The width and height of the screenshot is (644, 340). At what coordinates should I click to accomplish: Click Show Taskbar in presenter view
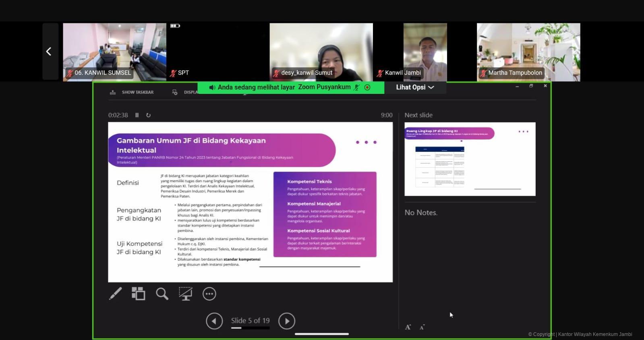[132, 92]
